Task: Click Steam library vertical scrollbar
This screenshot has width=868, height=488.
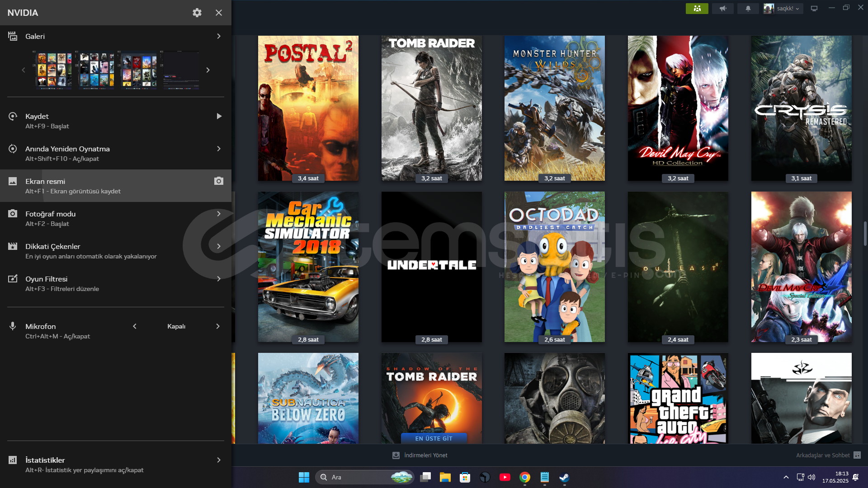Action: [865, 234]
